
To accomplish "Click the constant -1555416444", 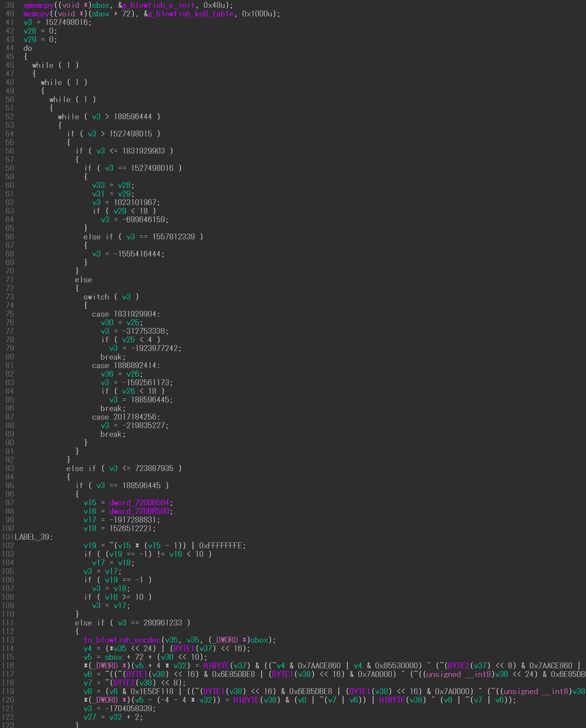I will [x=137, y=254].
